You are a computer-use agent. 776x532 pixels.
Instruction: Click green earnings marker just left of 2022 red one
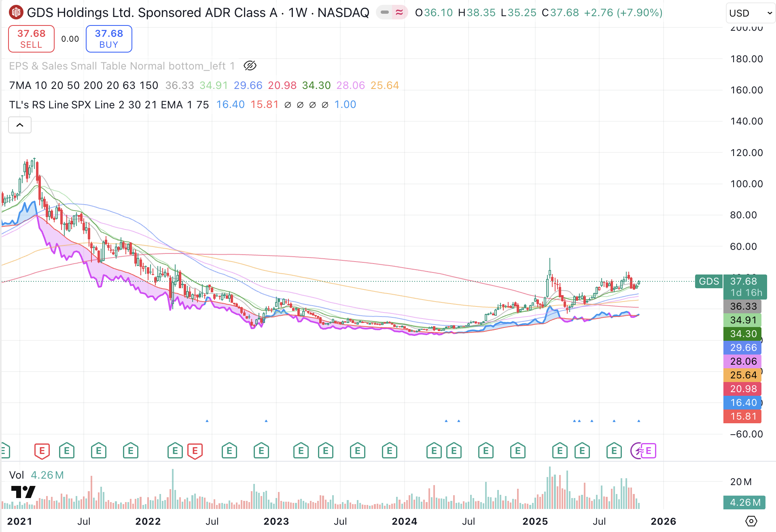pyautogui.click(x=175, y=451)
